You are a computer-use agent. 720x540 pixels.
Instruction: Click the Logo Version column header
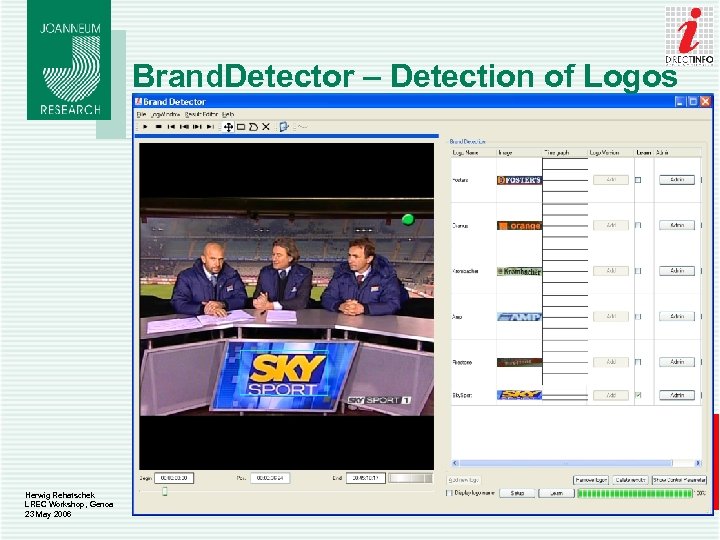click(611, 152)
